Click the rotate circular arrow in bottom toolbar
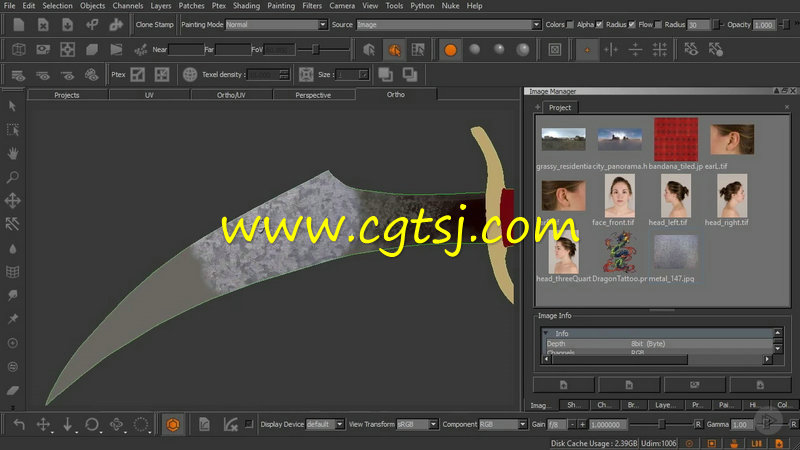 pyautogui.click(x=92, y=424)
